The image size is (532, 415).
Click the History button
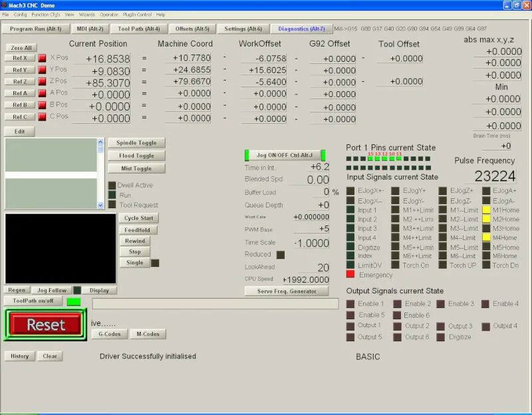click(20, 356)
